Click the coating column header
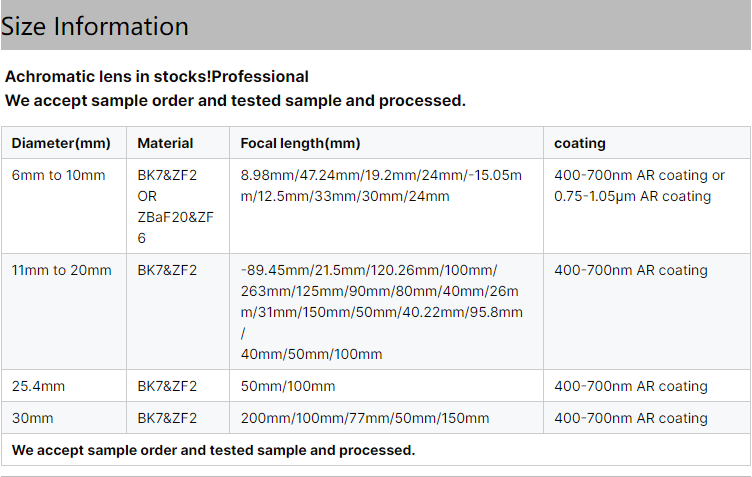 pos(580,143)
